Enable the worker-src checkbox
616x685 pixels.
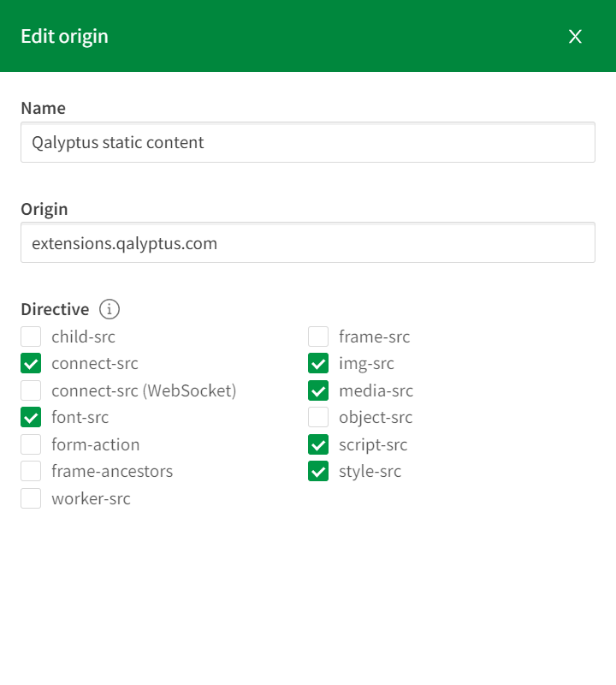point(31,498)
